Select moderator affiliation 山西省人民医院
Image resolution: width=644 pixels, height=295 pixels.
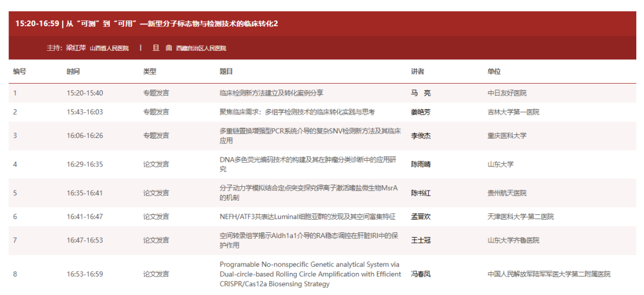[109, 48]
